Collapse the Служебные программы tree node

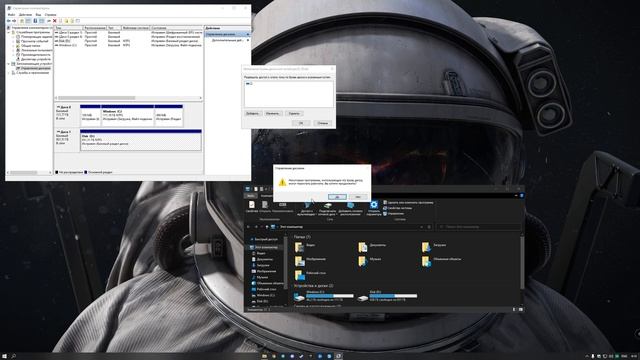9,32
